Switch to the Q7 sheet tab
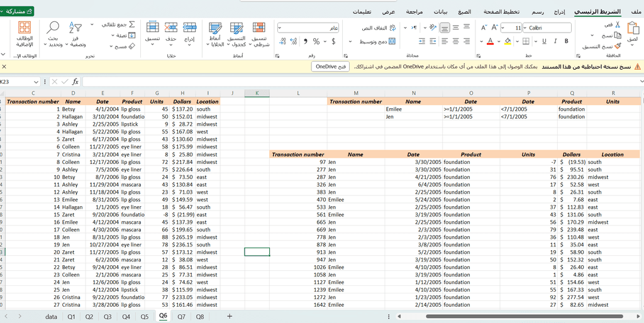The image size is (644, 323). coord(181,317)
